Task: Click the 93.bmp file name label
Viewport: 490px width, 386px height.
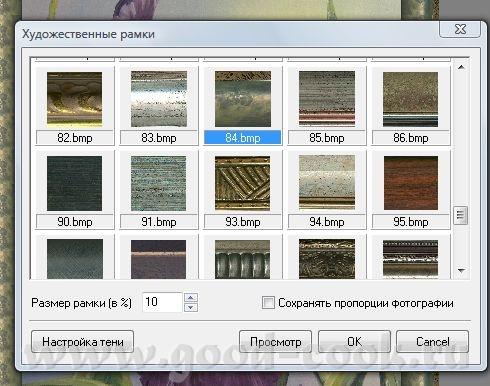Action: click(x=243, y=222)
